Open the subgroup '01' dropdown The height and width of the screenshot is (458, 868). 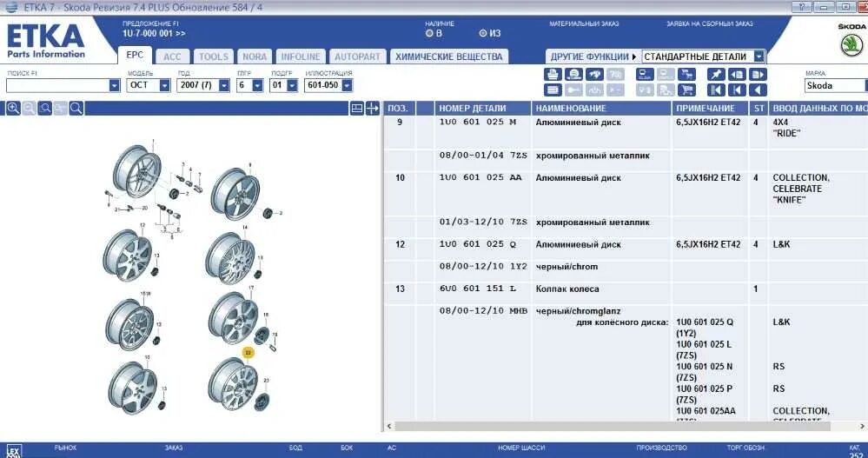point(292,85)
